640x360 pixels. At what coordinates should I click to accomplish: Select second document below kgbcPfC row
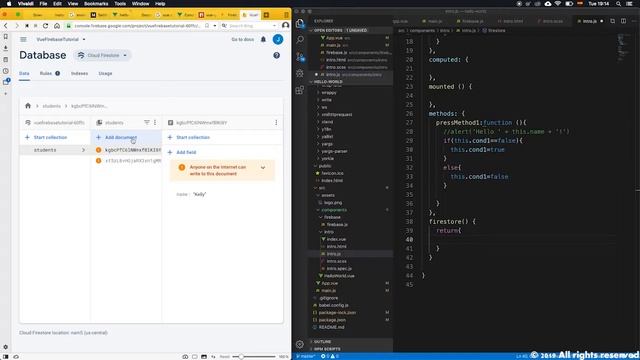(x=128, y=161)
